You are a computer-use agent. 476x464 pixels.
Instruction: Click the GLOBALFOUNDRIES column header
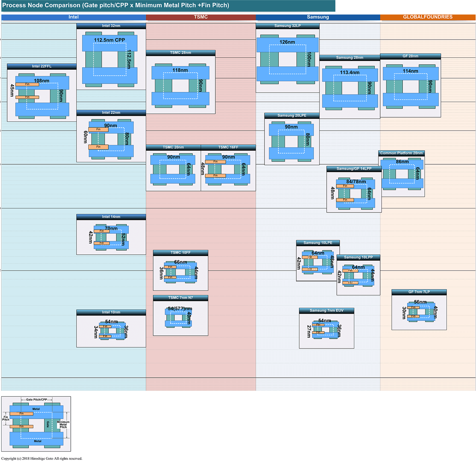[x=428, y=17]
